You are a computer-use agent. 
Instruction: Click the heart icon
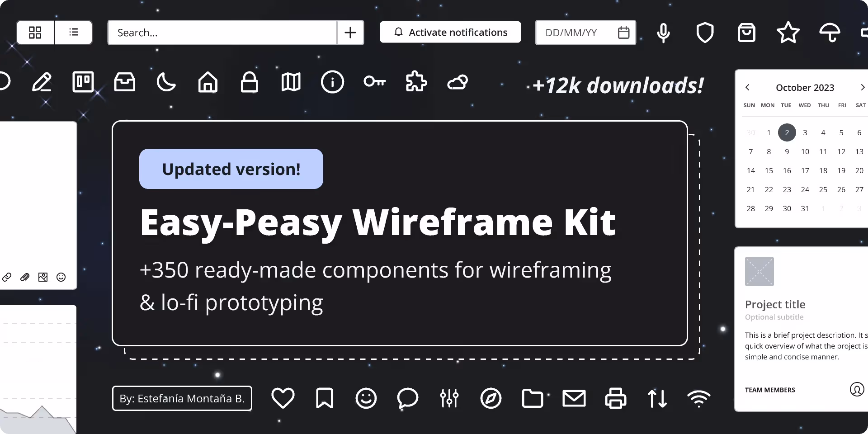283,398
